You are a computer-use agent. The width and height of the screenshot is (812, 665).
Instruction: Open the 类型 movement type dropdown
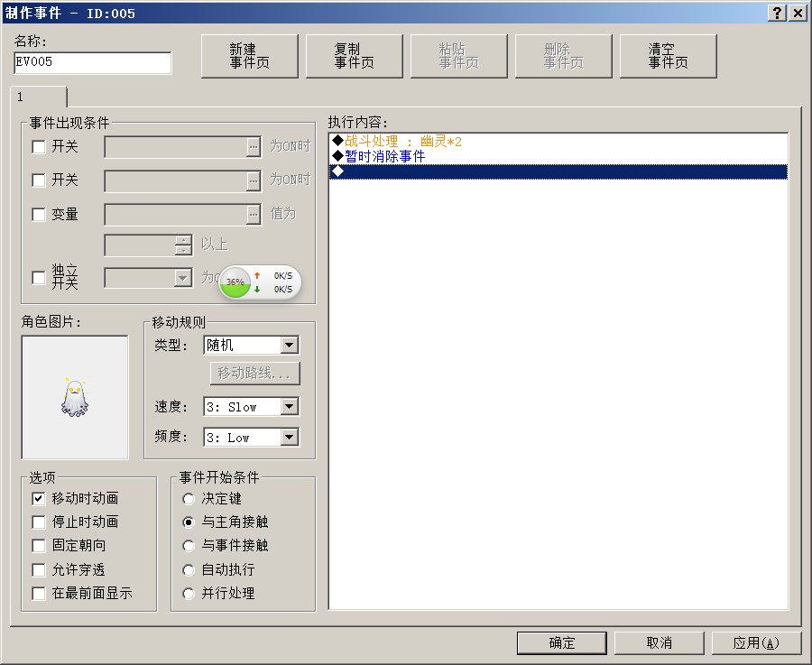click(290, 345)
